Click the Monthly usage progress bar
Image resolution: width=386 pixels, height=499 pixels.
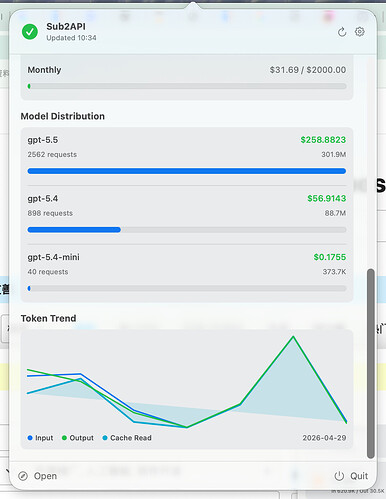tap(187, 86)
